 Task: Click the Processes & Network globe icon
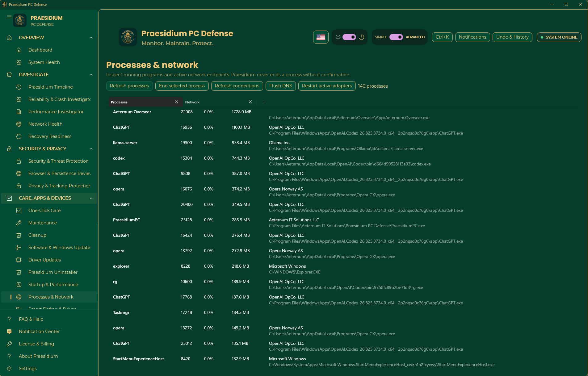19,297
